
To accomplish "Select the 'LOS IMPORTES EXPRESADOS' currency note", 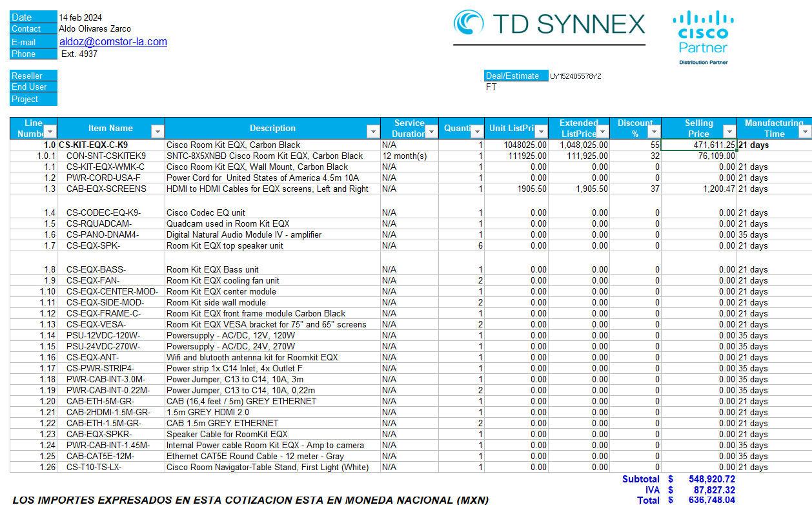I will click(x=250, y=500).
